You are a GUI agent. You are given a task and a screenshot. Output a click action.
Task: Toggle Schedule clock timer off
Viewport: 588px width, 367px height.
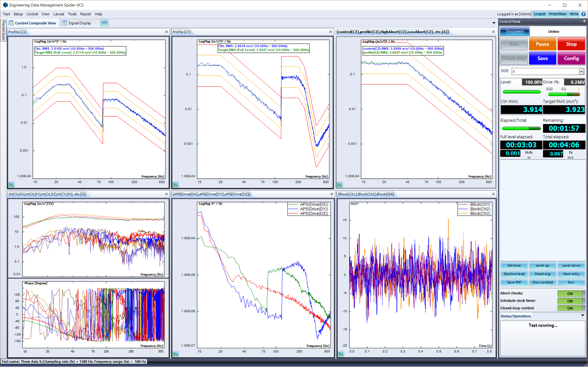[x=570, y=301]
